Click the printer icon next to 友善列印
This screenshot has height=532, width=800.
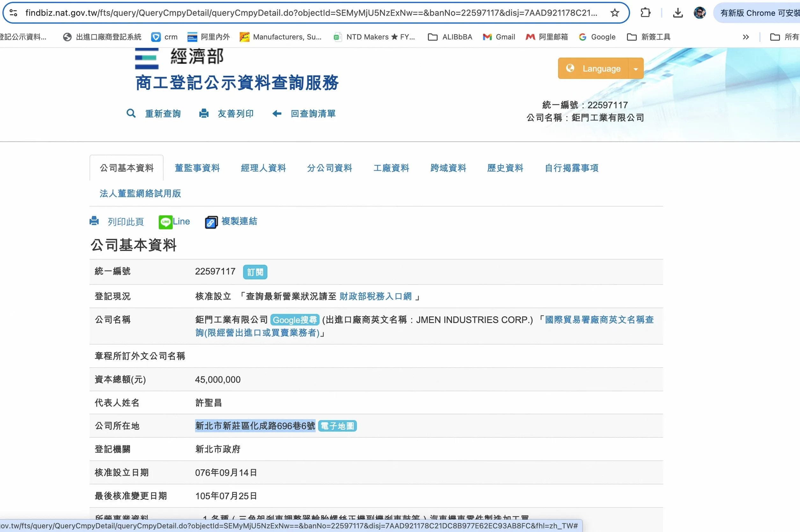click(204, 113)
